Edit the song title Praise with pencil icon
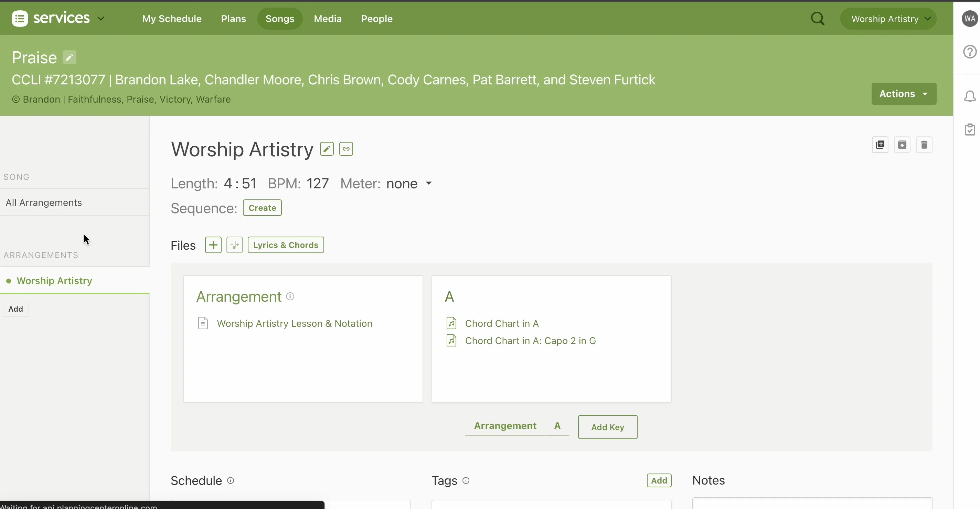Image resolution: width=980 pixels, height=509 pixels. point(70,57)
